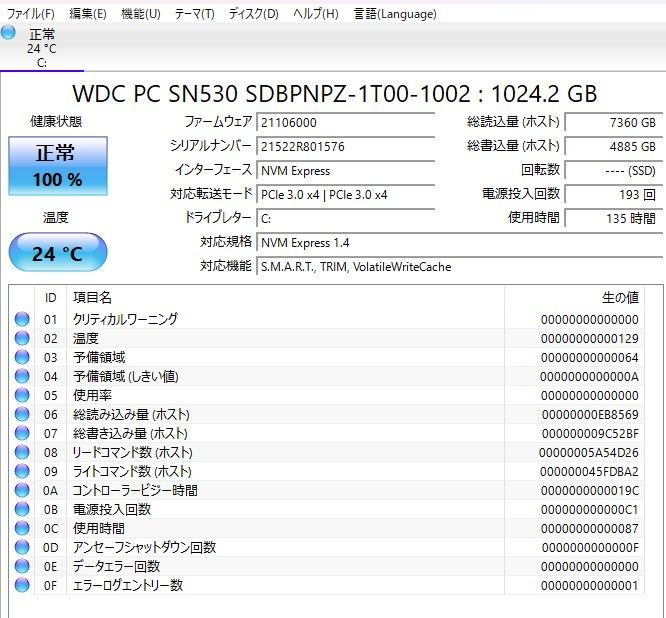This screenshot has height=618, width=666.
Task: Click the drive C: status orb at top
Action: (9, 33)
